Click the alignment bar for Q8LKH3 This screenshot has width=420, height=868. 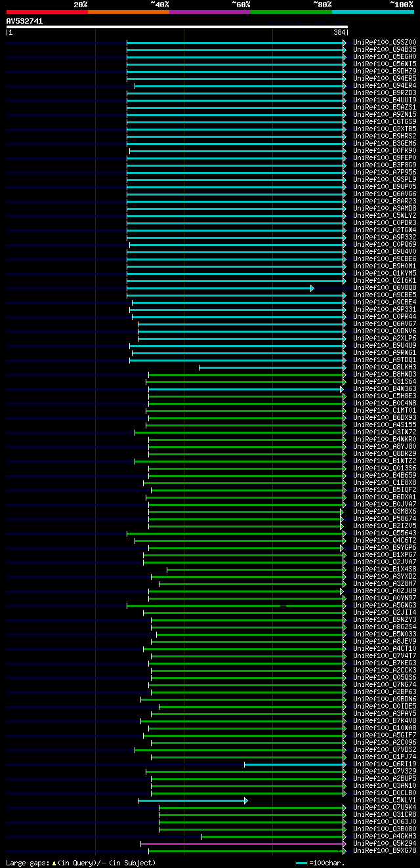coord(272,367)
